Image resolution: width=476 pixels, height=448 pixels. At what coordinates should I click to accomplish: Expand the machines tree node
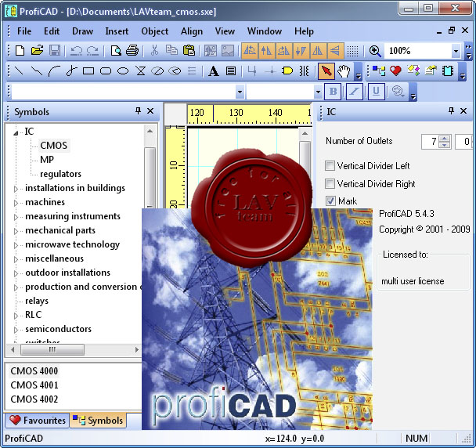(x=16, y=203)
